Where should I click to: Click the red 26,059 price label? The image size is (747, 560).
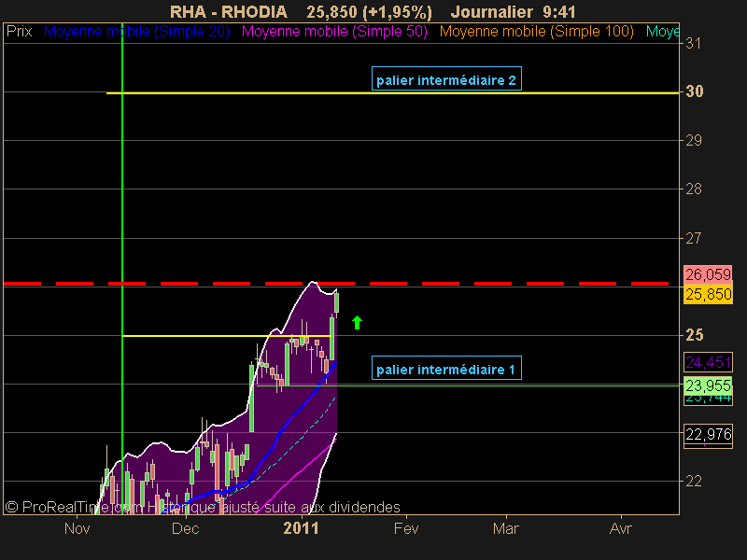(708, 274)
